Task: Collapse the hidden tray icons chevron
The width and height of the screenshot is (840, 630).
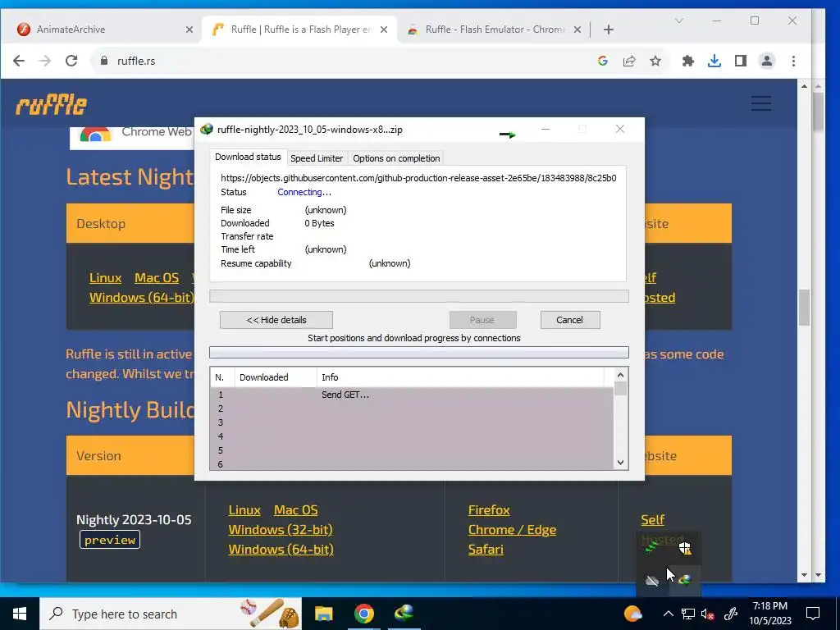Action: [668, 614]
